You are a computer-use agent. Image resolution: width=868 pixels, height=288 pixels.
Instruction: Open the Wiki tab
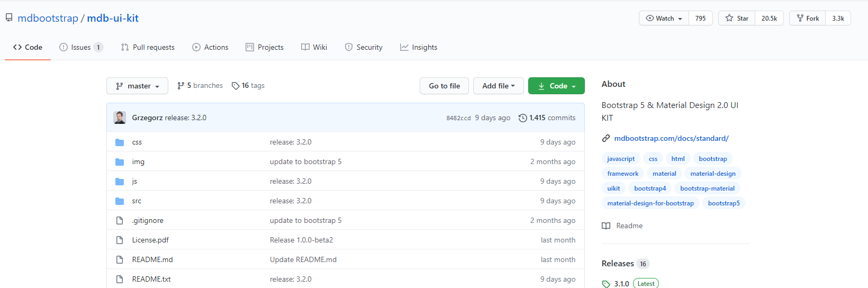pyautogui.click(x=314, y=47)
